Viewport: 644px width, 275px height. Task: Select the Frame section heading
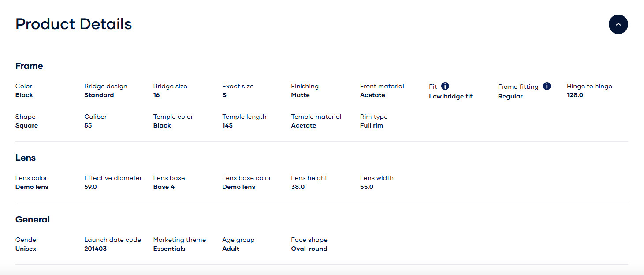coord(29,66)
